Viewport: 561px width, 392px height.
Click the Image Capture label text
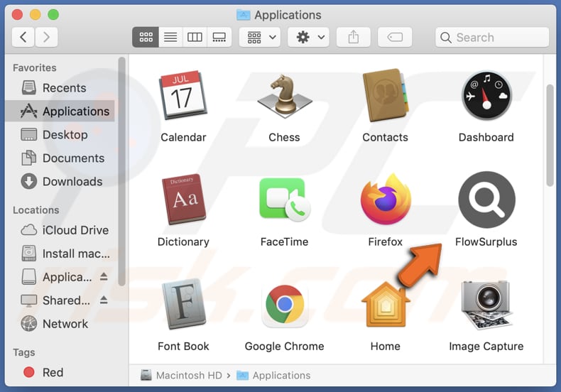pyautogui.click(x=486, y=347)
